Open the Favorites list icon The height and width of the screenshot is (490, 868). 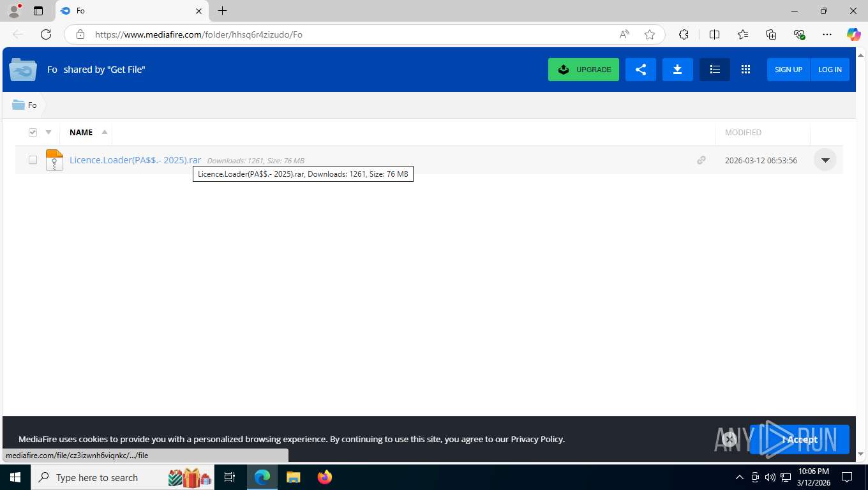pyautogui.click(x=743, y=34)
